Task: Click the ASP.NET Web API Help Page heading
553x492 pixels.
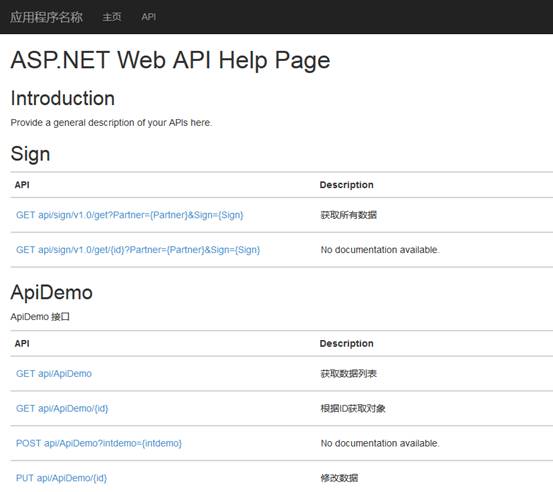Action: 170,60
